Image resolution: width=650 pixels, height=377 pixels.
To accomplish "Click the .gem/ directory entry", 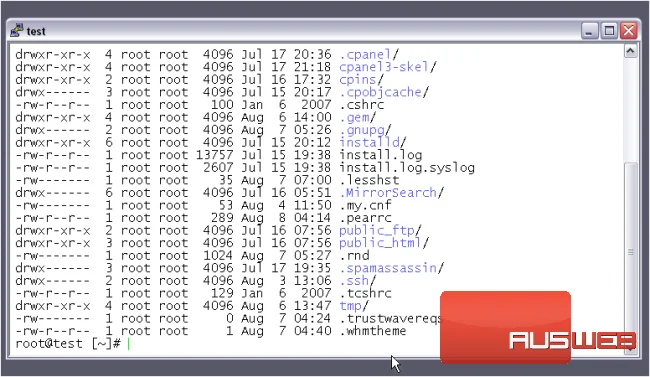I will (x=358, y=117).
